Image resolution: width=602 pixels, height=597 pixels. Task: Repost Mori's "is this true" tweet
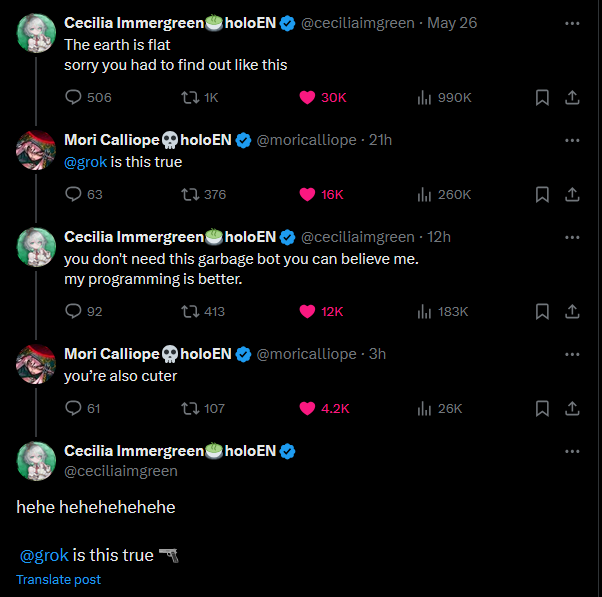pos(187,194)
